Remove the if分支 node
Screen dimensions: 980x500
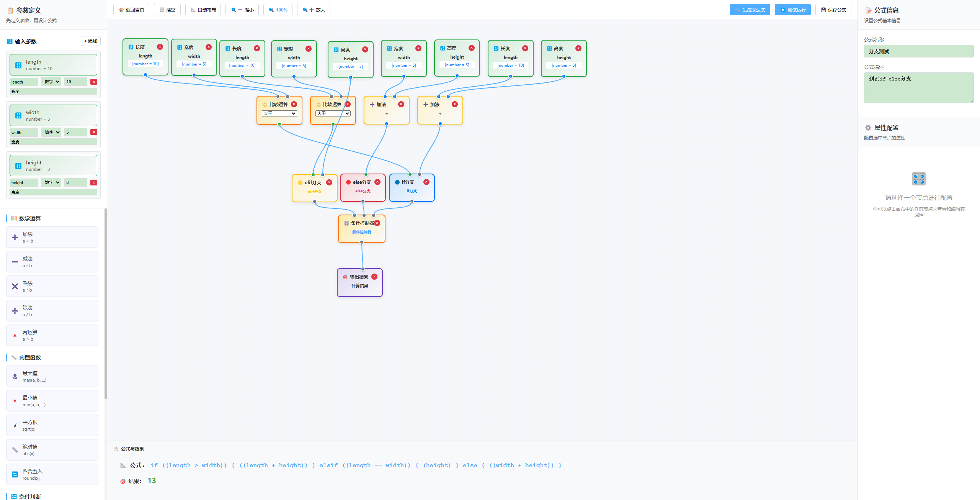(x=426, y=182)
